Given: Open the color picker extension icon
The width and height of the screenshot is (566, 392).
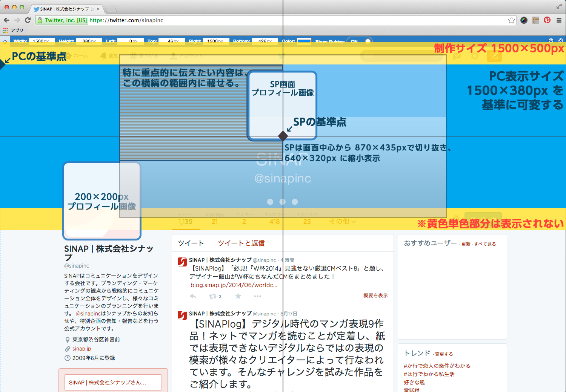Looking at the screenshot, I should 524,20.
